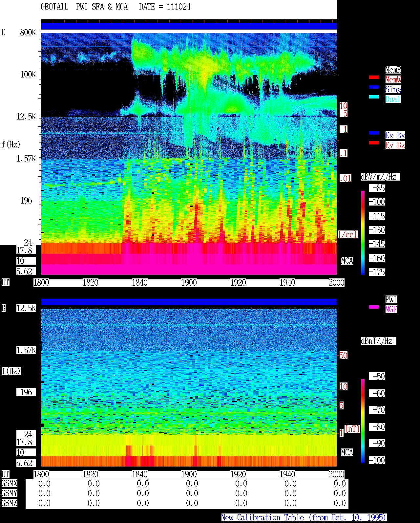Click the cyan Dual legend swatch
Viewport: 420px width, 523px height.
coord(374,97)
